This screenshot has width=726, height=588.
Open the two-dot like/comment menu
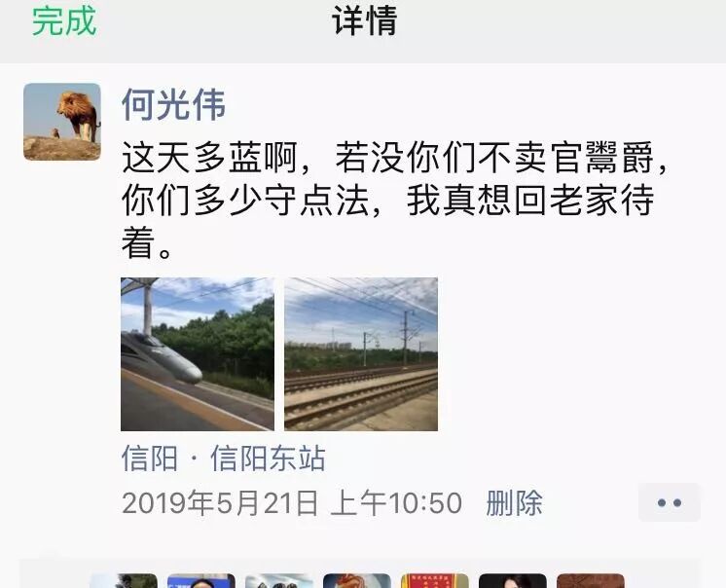tap(669, 502)
